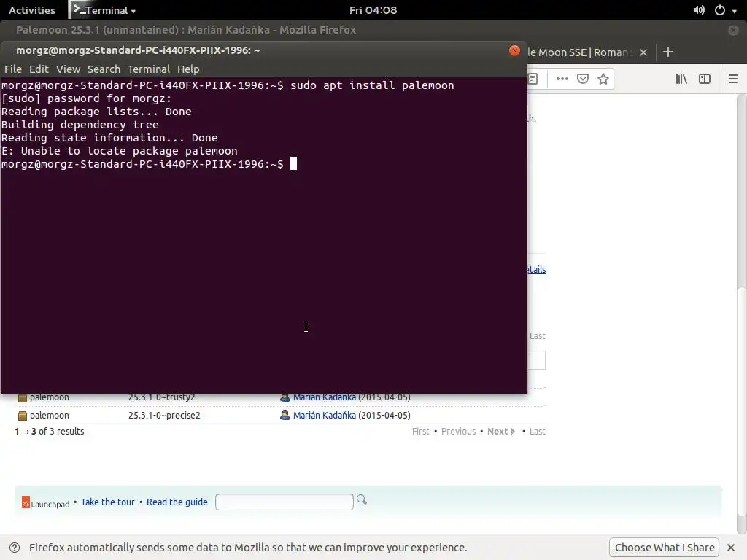747x560 pixels.
Task: Click the volume icon in the top bar
Action: 699,10
